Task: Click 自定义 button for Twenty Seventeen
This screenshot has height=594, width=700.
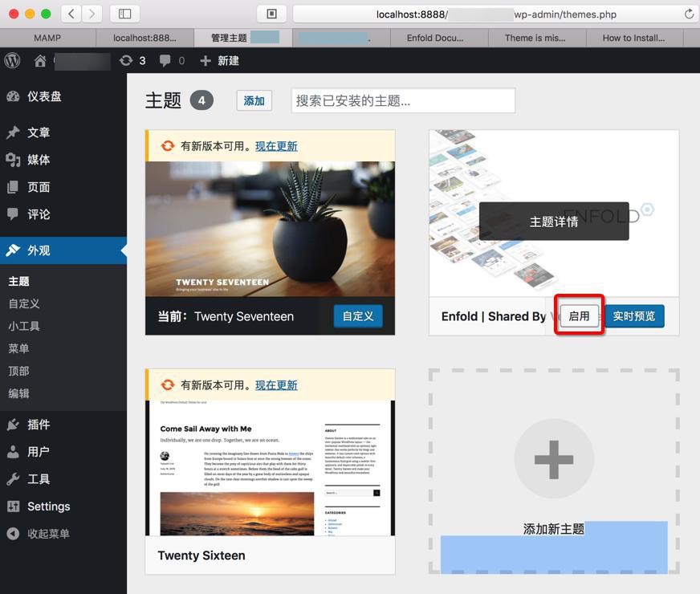Action: (358, 316)
